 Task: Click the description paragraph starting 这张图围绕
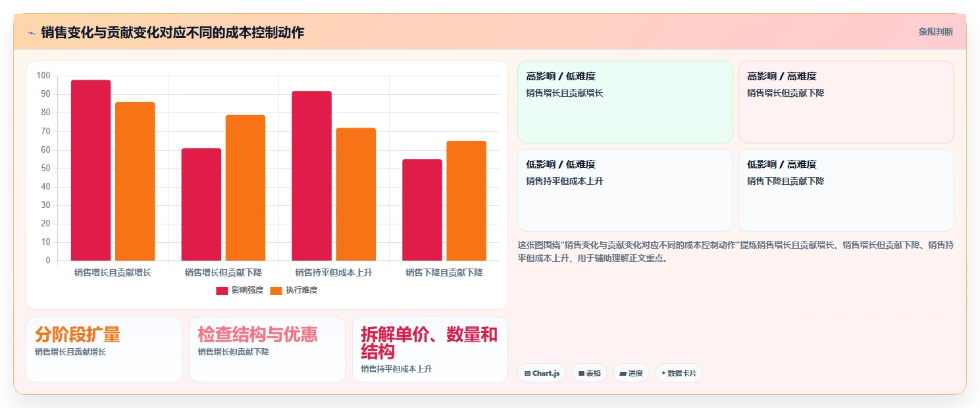(x=736, y=251)
